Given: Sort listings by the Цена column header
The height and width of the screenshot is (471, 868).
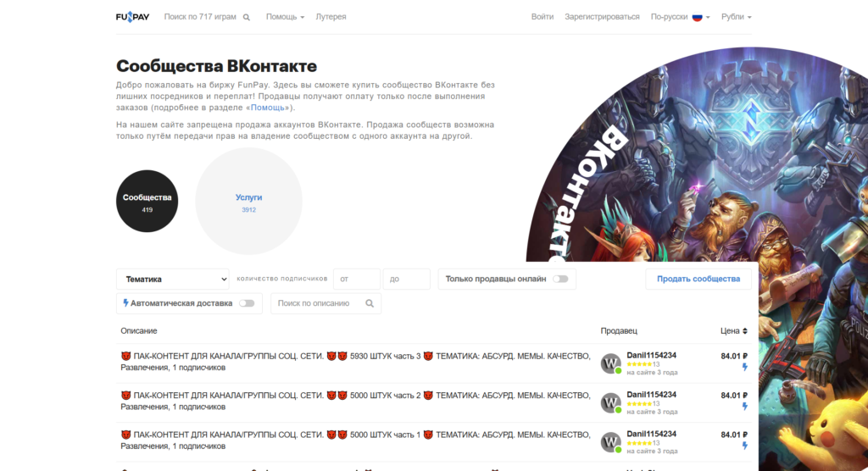Looking at the screenshot, I should (x=733, y=331).
